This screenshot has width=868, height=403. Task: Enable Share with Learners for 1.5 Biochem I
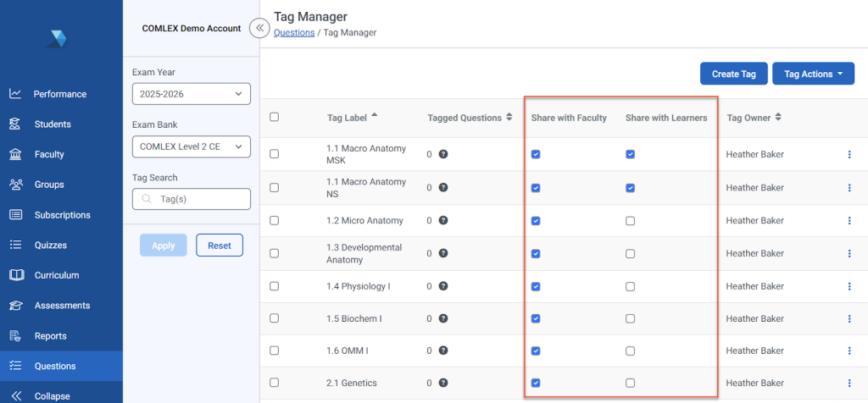630,319
